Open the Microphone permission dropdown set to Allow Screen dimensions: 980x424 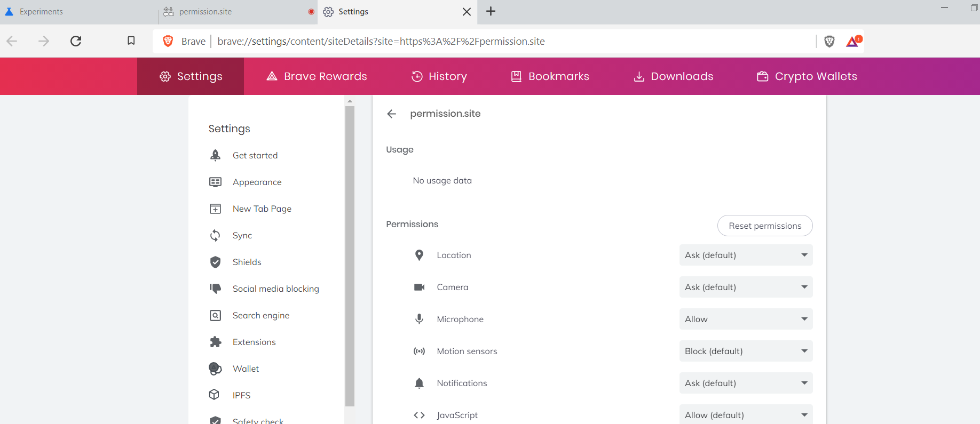click(746, 319)
